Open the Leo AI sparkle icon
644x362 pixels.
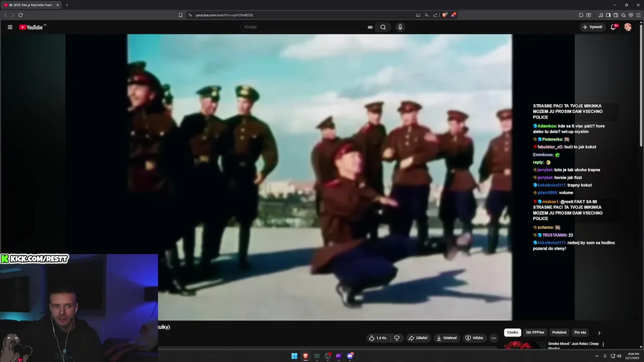click(x=623, y=15)
